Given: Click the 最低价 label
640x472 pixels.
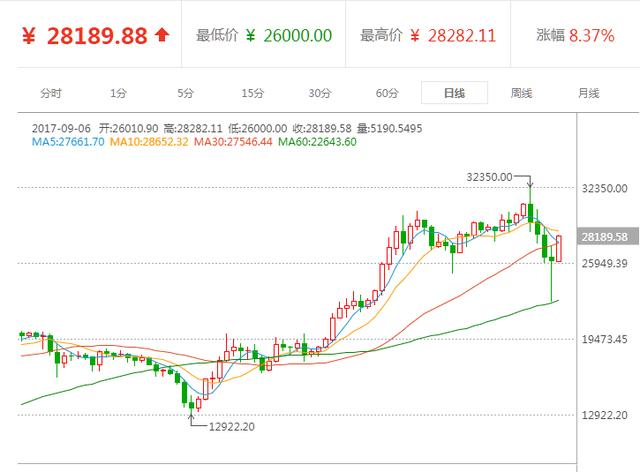Looking at the screenshot, I should pos(217,35).
